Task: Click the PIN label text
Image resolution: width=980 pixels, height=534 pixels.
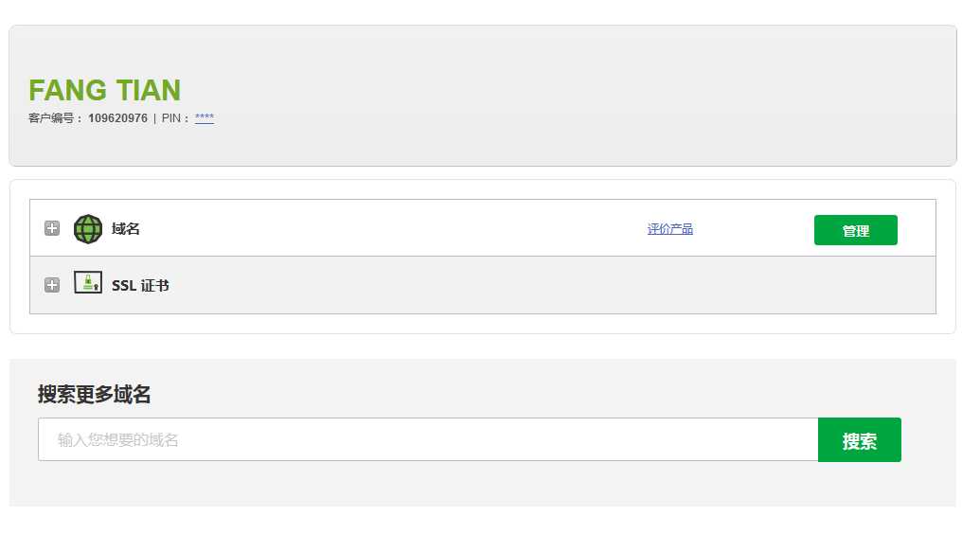Action: (170, 118)
